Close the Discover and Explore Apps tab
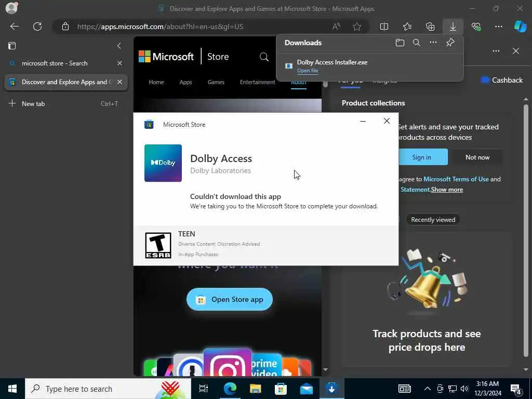This screenshot has width=532, height=399. click(119, 82)
